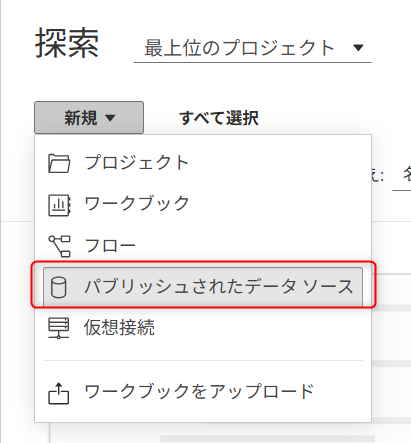Click the arrow on 新規 button

point(110,118)
